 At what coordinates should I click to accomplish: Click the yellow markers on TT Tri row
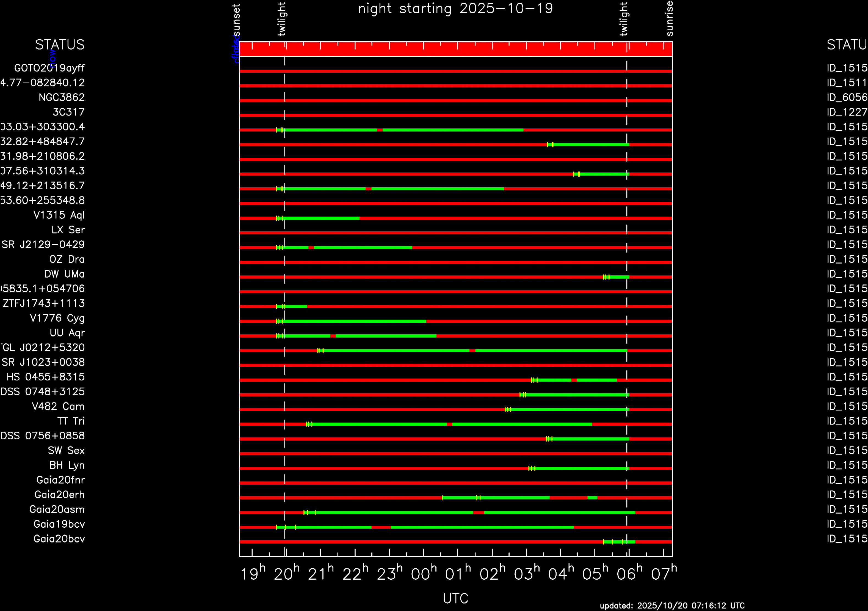pyautogui.click(x=309, y=424)
